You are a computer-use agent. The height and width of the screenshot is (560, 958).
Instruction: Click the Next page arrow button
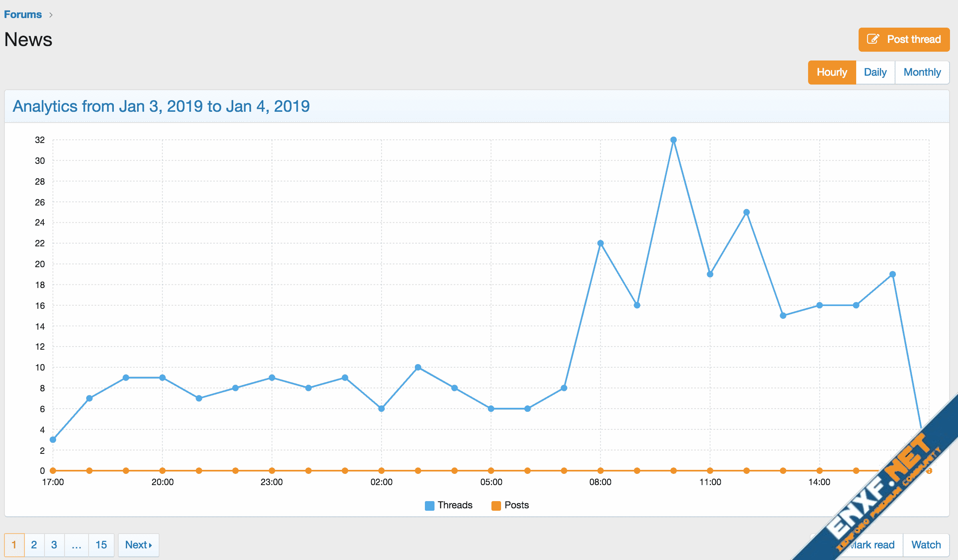(138, 545)
